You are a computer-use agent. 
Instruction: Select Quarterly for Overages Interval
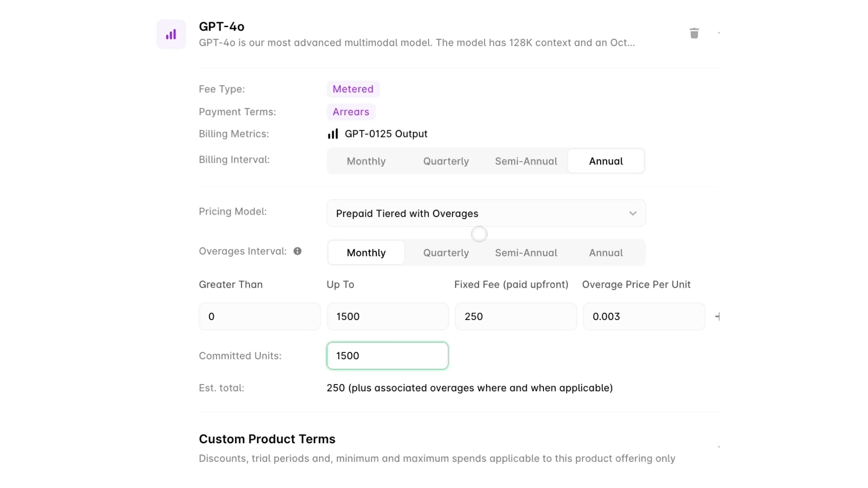(x=446, y=253)
